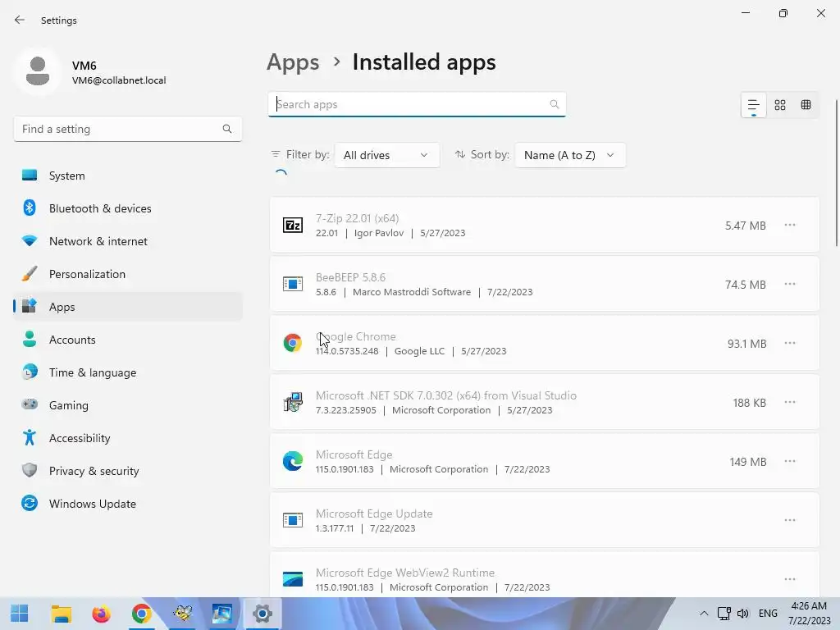The height and width of the screenshot is (630, 840).
Task: Open more options for Microsoft .NET SDK
Action: click(790, 402)
